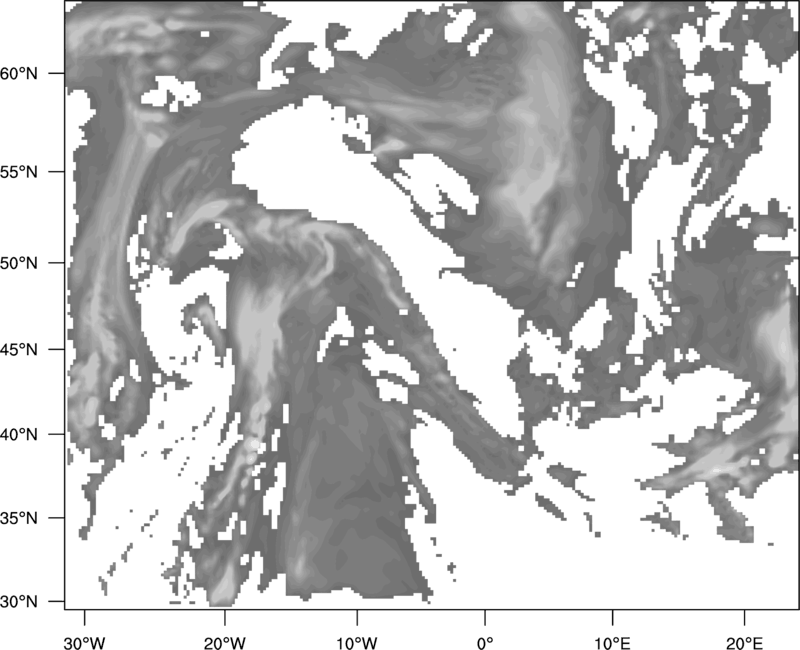
Task: Click the 60°N latitude label
Action: 19,73
